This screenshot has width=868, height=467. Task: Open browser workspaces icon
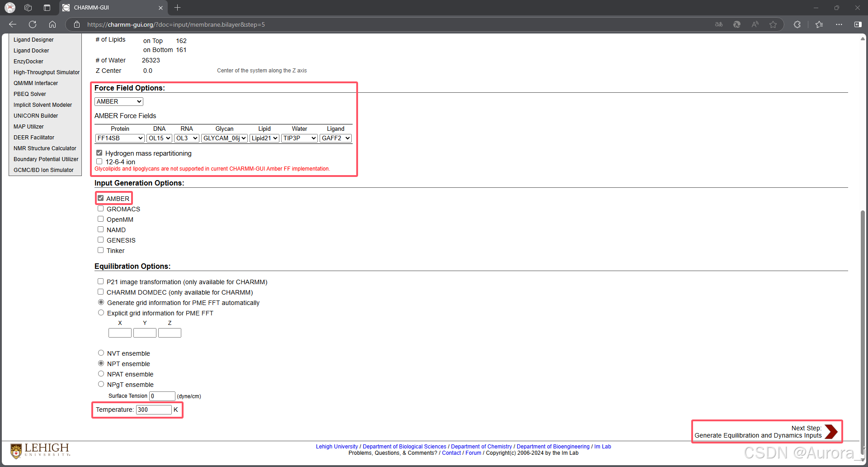coord(28,8)
